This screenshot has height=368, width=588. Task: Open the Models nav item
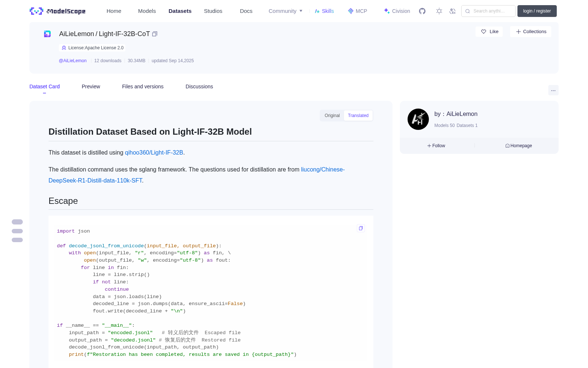point(147,11)
